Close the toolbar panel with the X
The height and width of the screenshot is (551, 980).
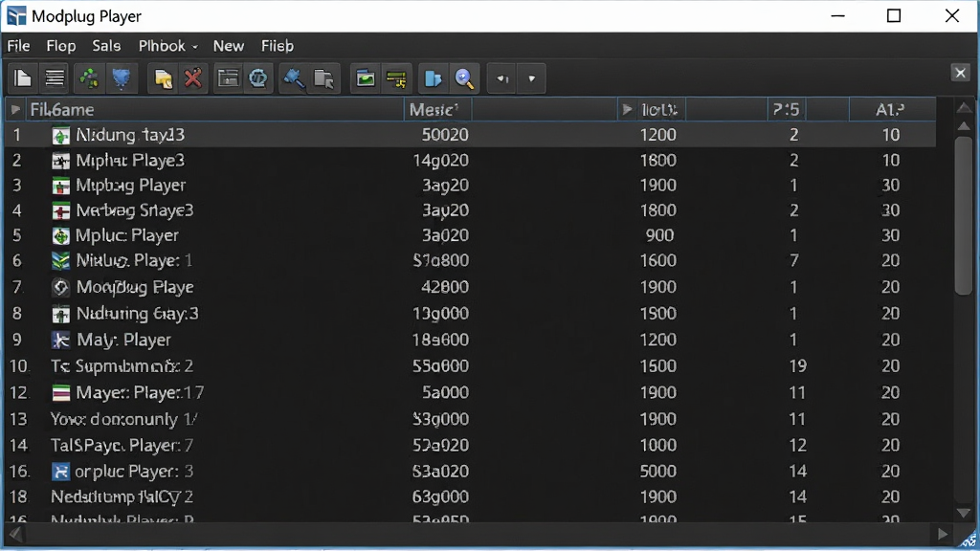coord(961,73)
